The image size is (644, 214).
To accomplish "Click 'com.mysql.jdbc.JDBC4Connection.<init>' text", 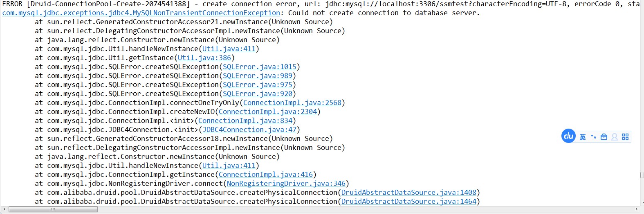I will click(x=123, y=130).
